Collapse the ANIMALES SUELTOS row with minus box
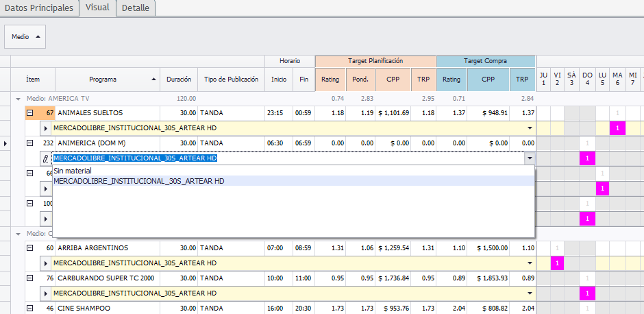The width and height of the screenshot is (644, 314). [x=30, y=112]
